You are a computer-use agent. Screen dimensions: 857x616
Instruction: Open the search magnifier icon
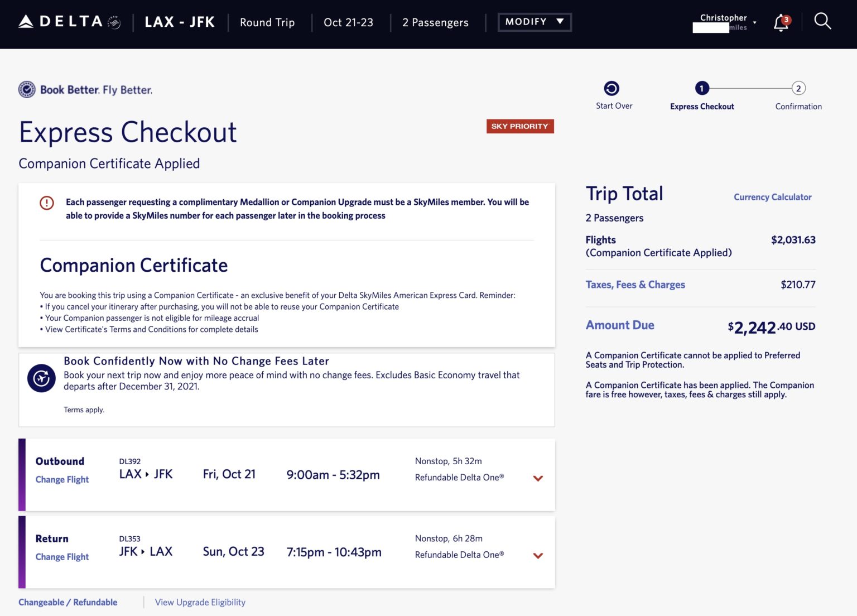822,22
